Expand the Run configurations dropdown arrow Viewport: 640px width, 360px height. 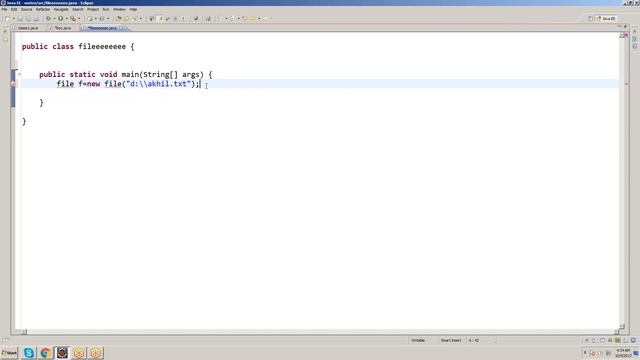click(67, 18)
